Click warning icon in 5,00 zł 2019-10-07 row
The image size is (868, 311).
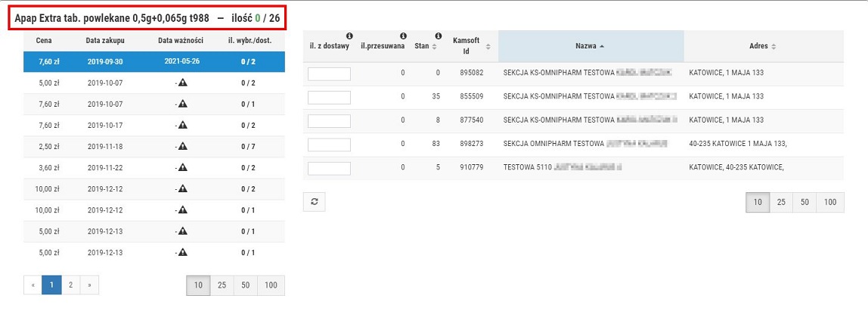click(183, 83)
